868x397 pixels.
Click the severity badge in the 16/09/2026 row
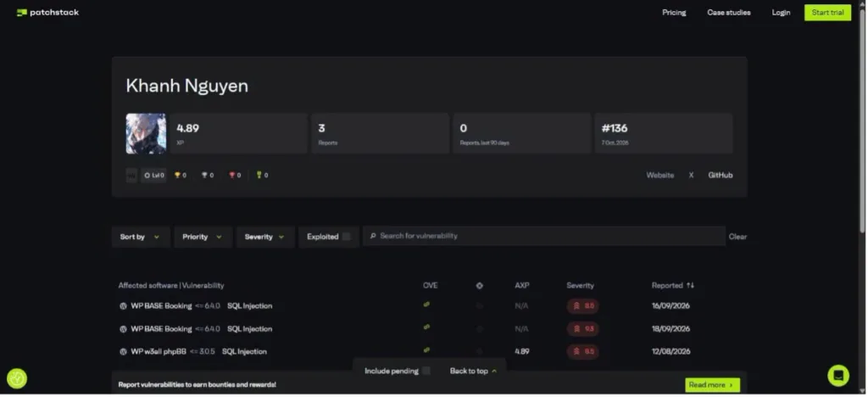582,306
